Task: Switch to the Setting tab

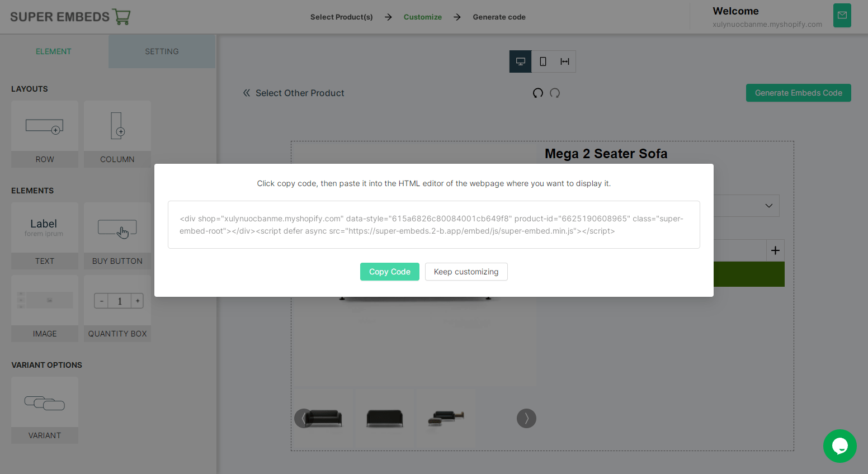Action: (162, 51)
